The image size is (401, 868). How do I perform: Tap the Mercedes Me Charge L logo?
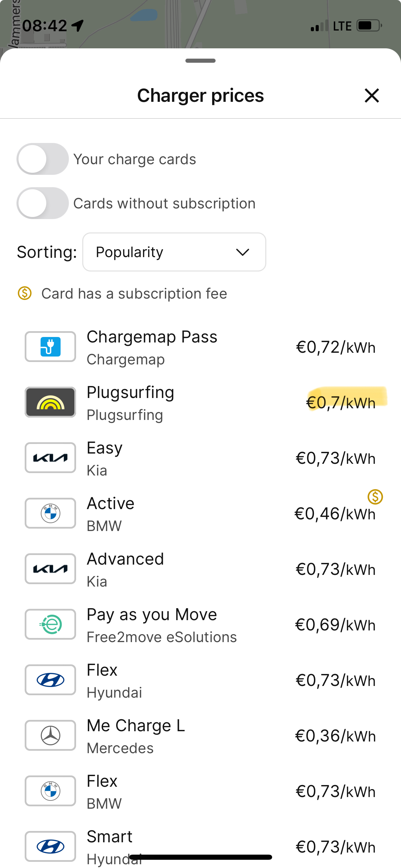[x=50, y=735]
